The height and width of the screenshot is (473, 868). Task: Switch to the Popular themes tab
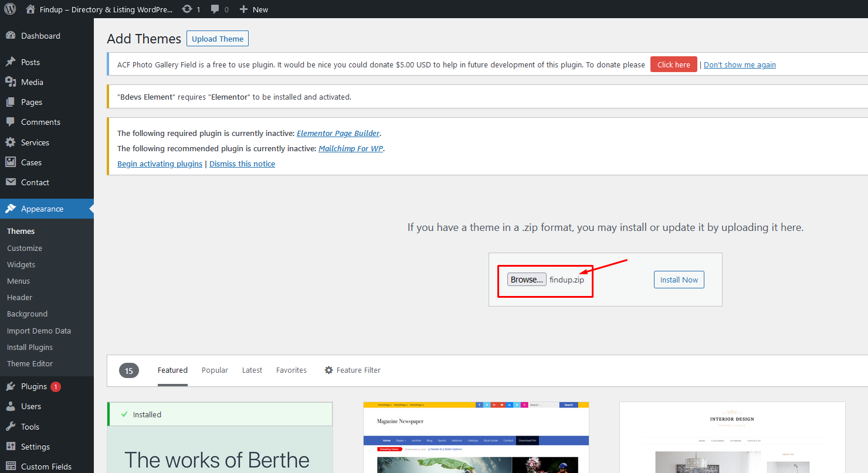[215, 370]
